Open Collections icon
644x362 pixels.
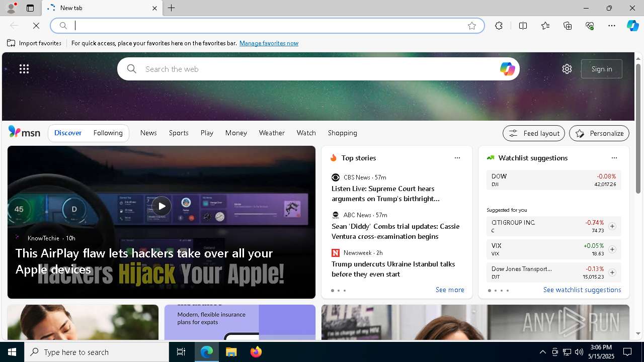pos(568,26)
